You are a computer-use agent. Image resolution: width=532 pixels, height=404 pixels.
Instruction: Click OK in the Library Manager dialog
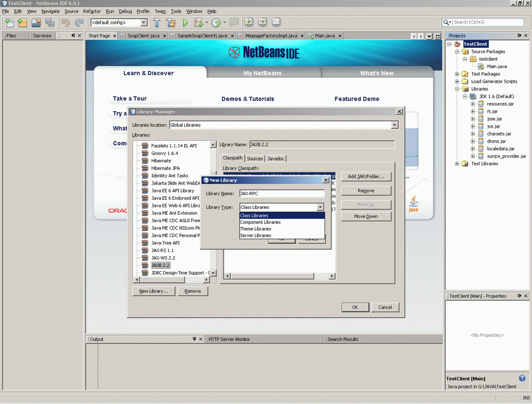[x=355, y=307]
